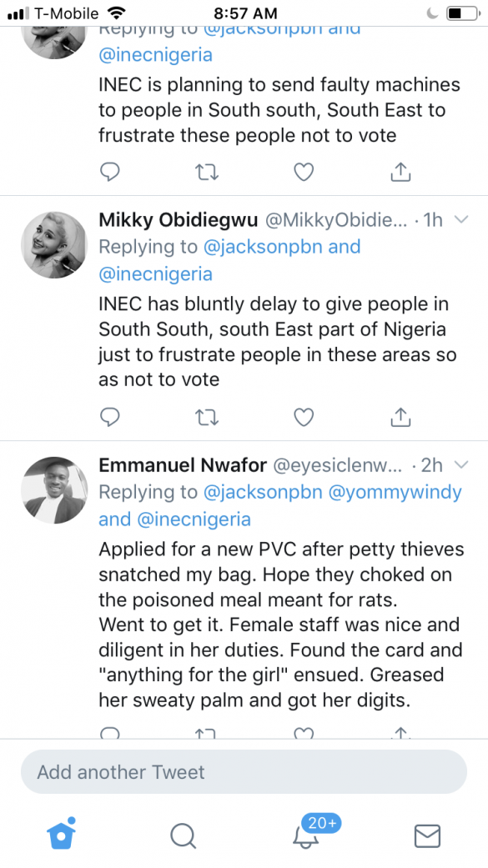View Mikky Obidiegwu's profile picture
This screenshot has width=488, height=868.
click(54, 244)
